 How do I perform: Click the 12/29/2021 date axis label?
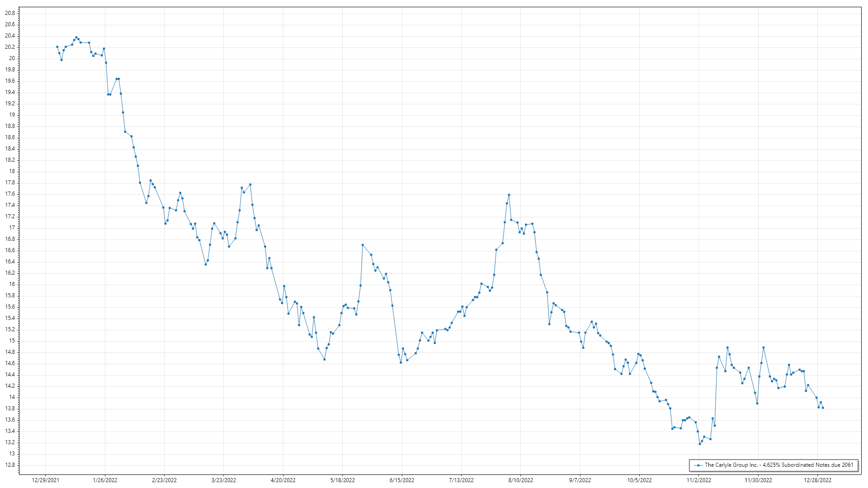pos(45,480)
